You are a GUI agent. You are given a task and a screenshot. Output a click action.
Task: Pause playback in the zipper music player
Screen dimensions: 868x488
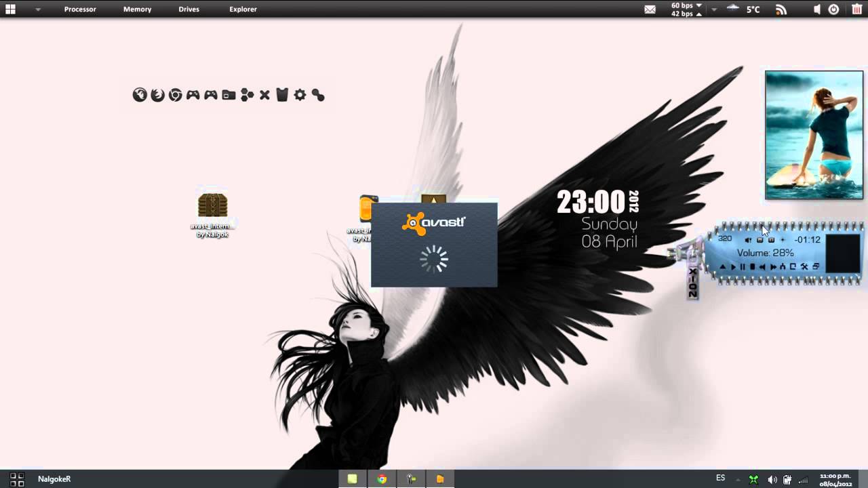[743, 267]
